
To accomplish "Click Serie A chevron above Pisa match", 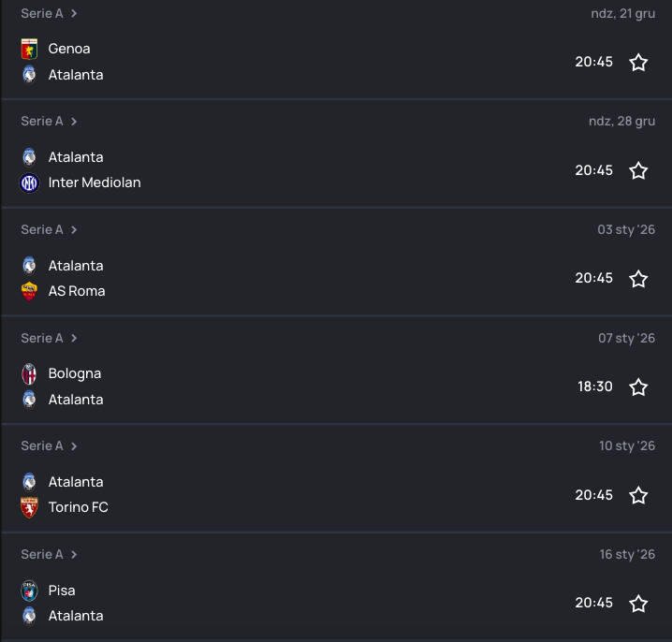I will 74,555.
